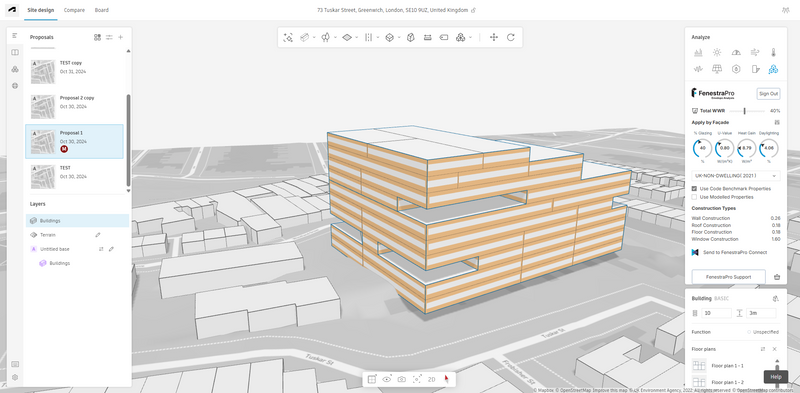Viewport: 800px width, 393px height.
Task: Switch to the Site design tab
Action: click(40, 10)
